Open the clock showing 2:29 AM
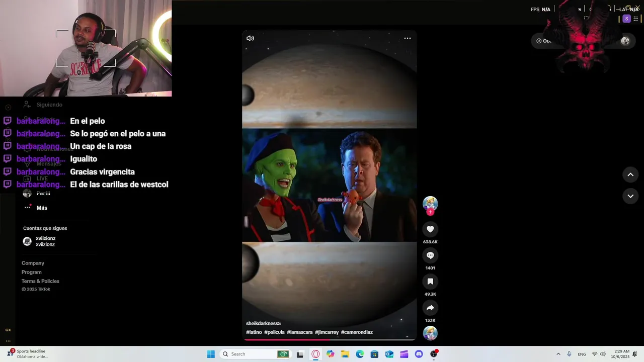This screenshot has width=644, height=362. click(620, 354)
